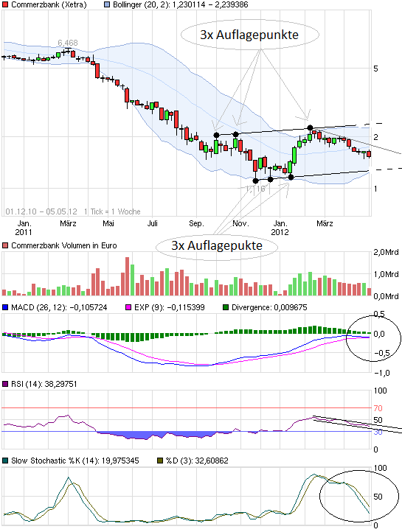This screenshot has height=532, width=402.
Task: Click the 'Mai' x-axis label
Action: 108,223
